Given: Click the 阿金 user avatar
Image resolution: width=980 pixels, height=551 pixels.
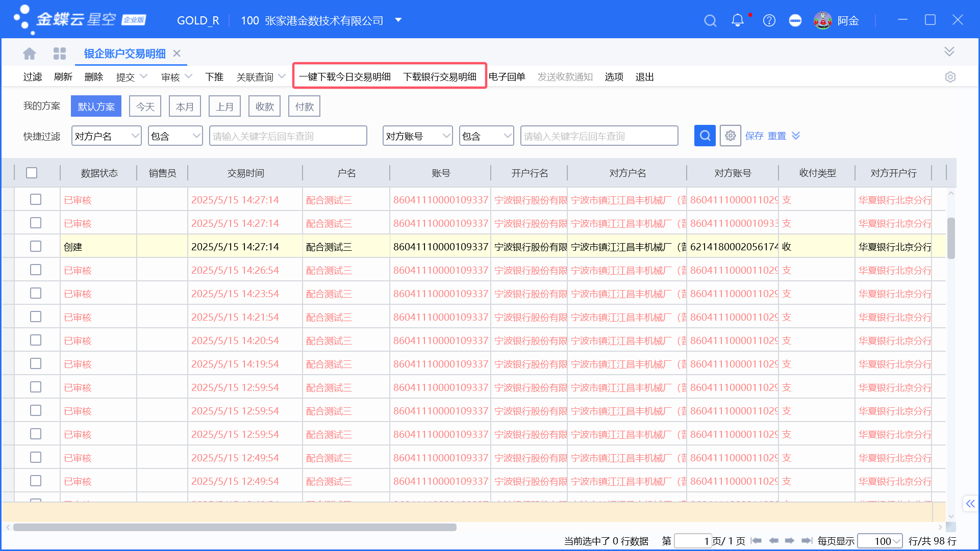Looking at the screenshot, I should pyautogui.click(x=822, y=20).
